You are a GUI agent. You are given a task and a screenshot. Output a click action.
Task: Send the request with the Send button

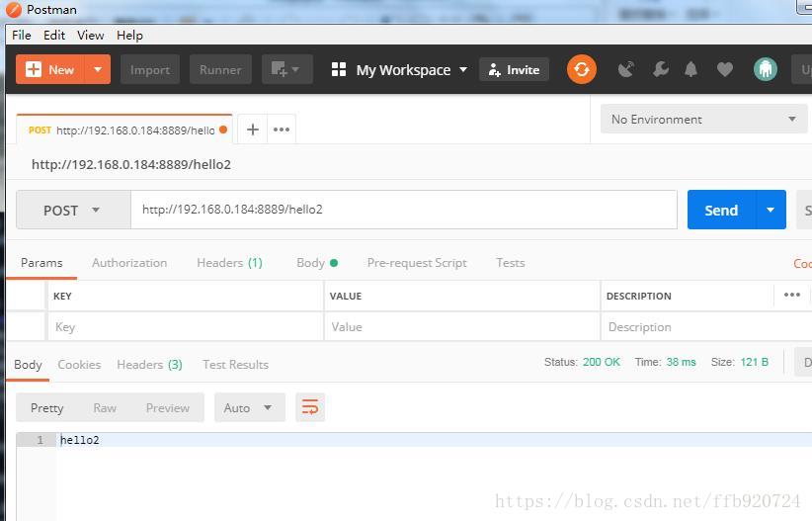(721, 210)
